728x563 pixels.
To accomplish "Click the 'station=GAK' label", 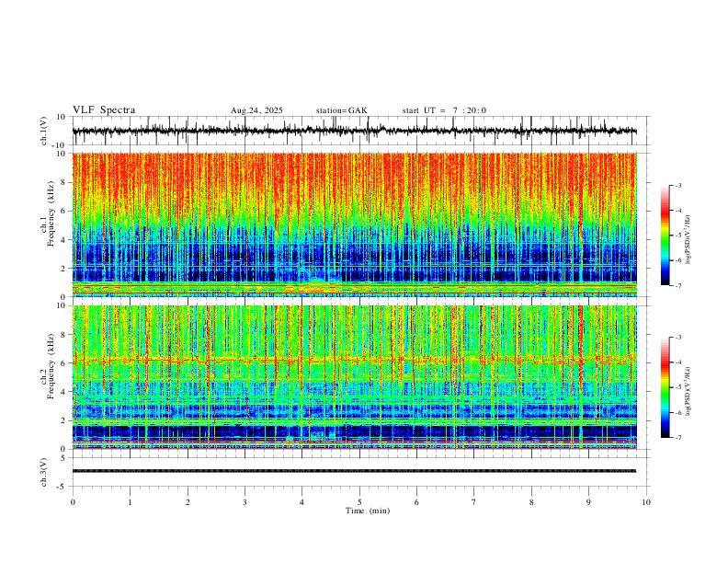I will click(x=341, y=110).
